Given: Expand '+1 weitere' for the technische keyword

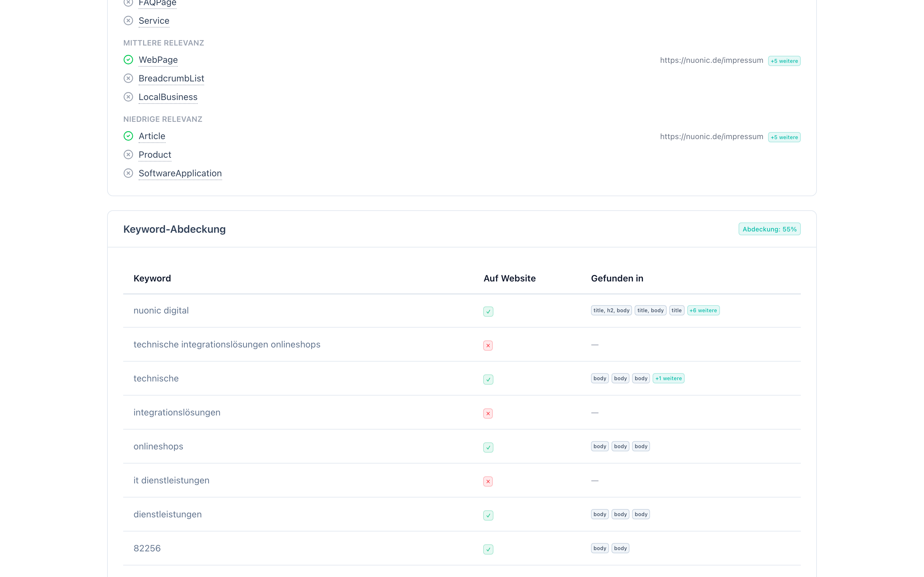Looking at the screenshot, I should [x=668, y=378].
